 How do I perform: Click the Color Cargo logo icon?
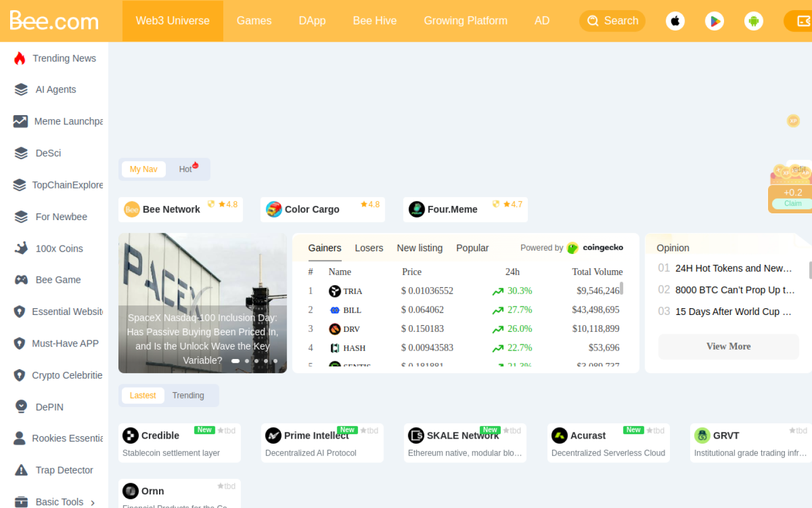pos(274,209)
